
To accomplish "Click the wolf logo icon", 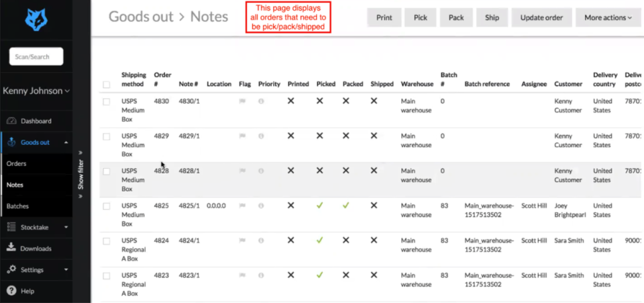I will coord(36,19).
